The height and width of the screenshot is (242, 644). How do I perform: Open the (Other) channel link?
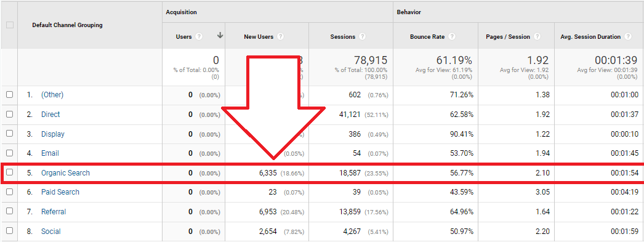pos(52,95)
